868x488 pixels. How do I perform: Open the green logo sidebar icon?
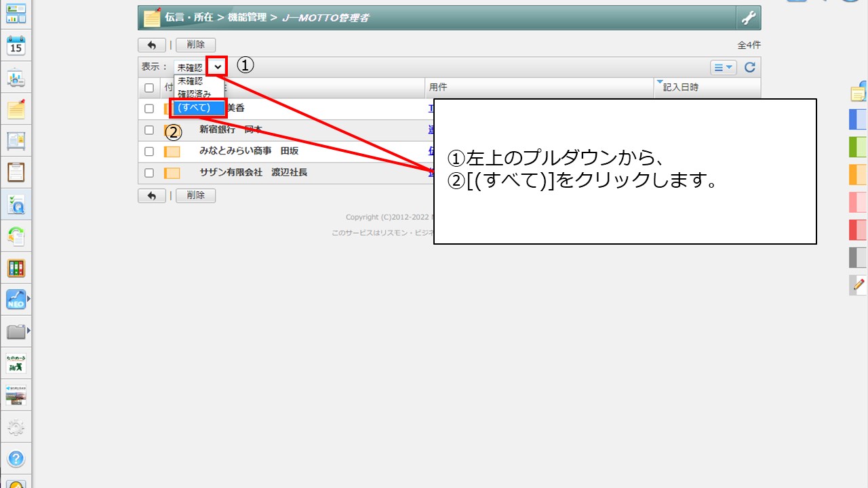[16, 363]
